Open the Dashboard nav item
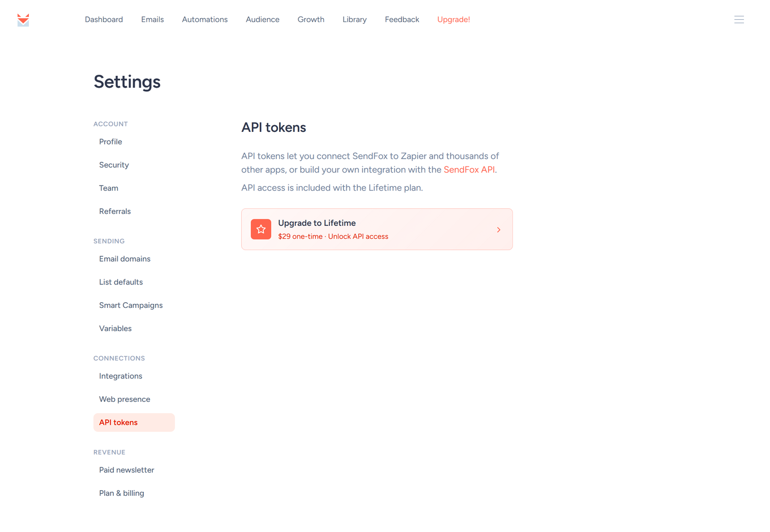The width and height of the screenshot is (770, 532). (x=104, y=19)
